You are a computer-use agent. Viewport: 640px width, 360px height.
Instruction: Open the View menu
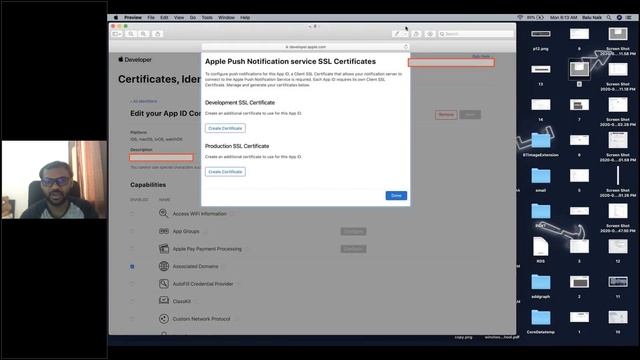(x=179, y=18)
